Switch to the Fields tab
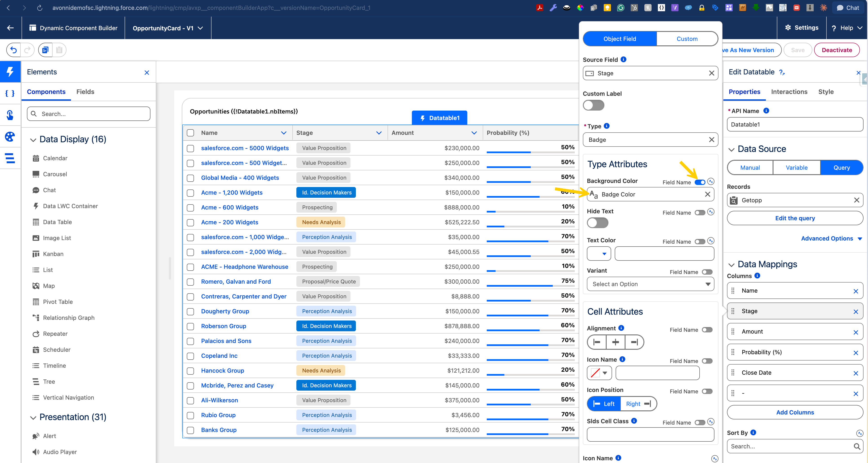This screenshot has height=463, width=868. point(85,92)
